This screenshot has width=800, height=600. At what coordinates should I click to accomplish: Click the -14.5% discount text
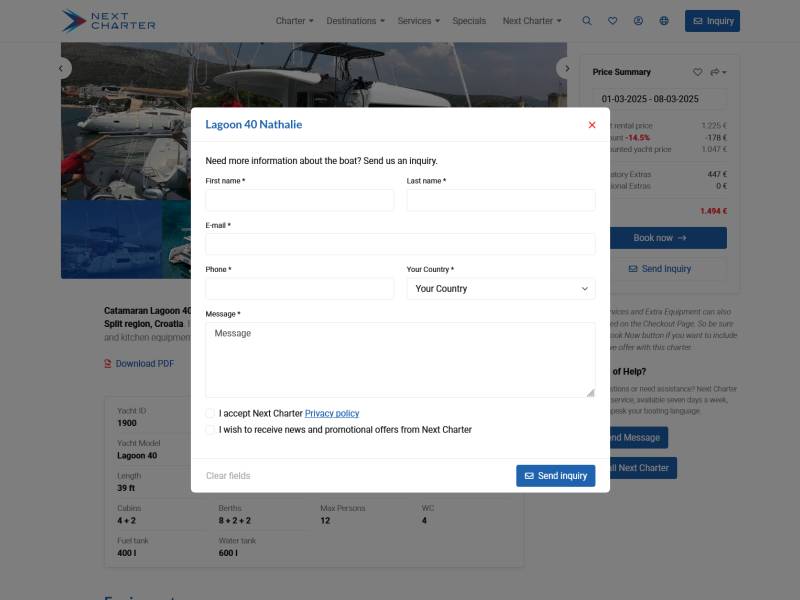pos(638,138)
